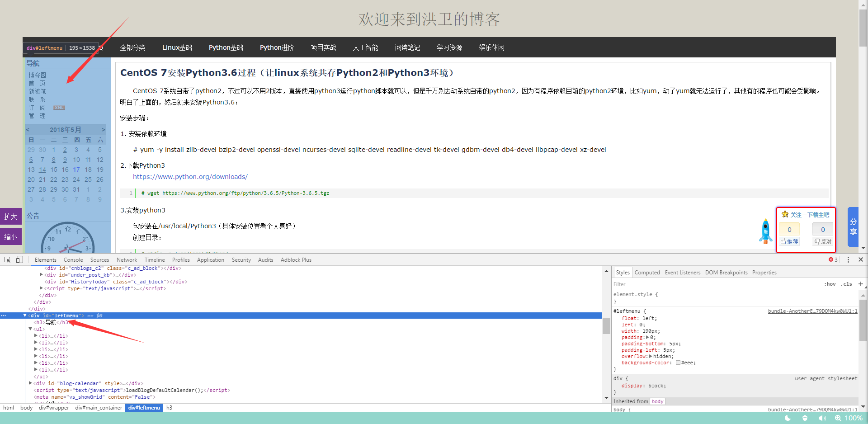Toggle the .cls class editor option
The height and width of the screenshot is (424, 868).
coord(846,284)
